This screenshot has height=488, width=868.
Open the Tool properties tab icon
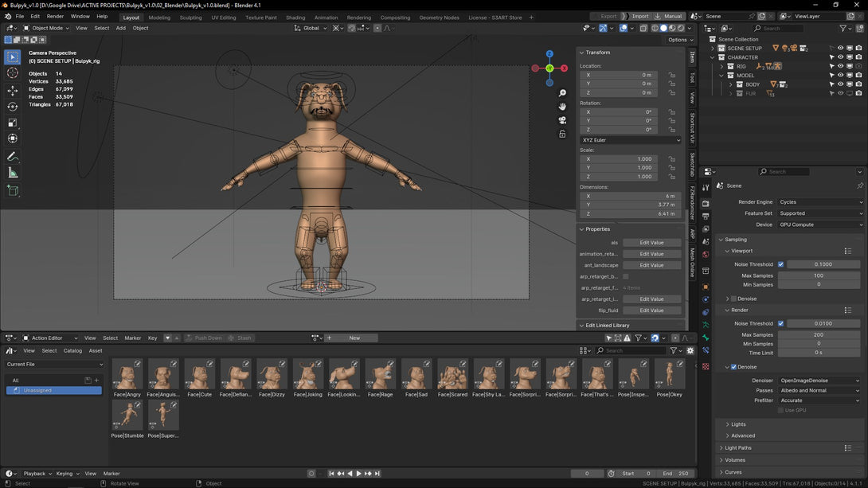pyautogui.click(x=706, y=188)
